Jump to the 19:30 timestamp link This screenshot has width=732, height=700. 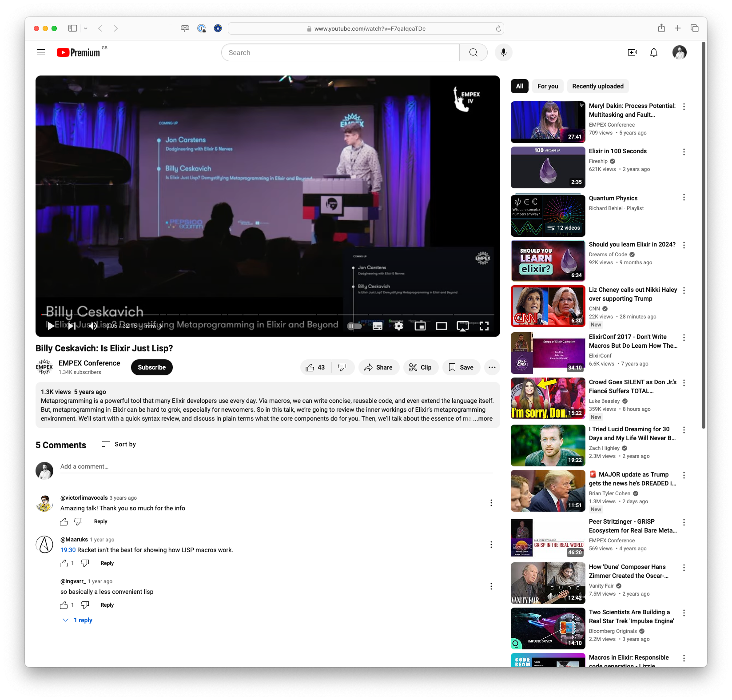tap(68, 549)
